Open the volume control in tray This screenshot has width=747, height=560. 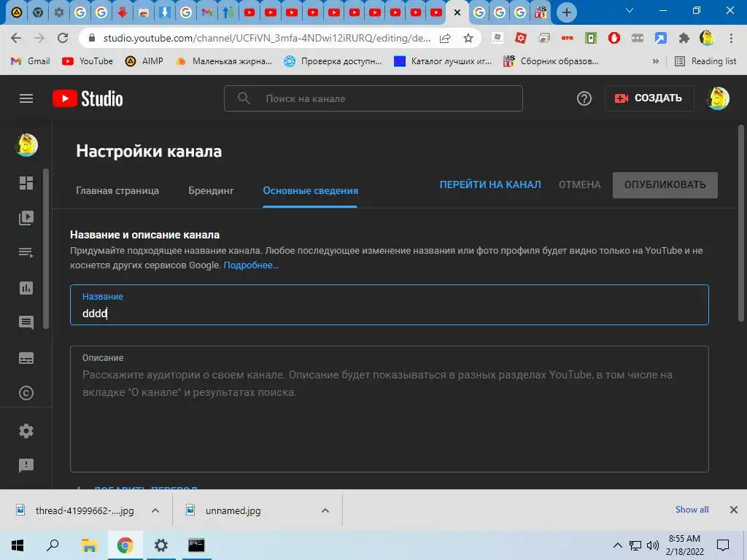[653, 545]
